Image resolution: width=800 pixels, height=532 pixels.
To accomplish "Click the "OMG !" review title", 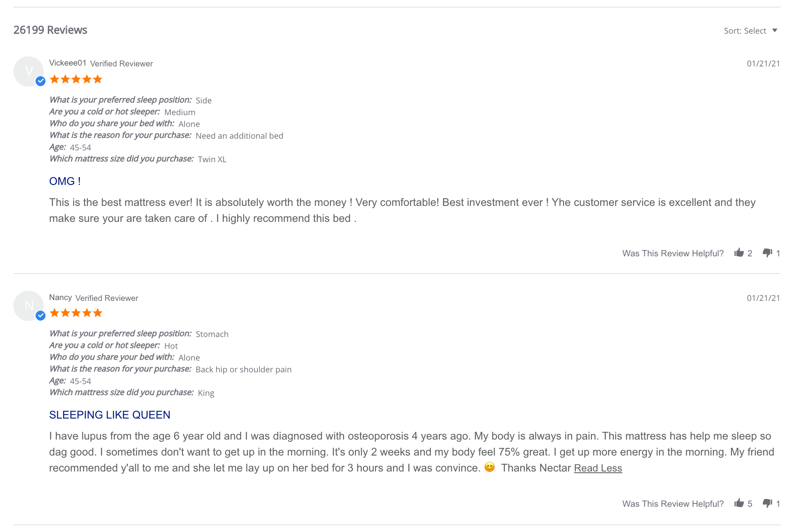I will (65, 181).
